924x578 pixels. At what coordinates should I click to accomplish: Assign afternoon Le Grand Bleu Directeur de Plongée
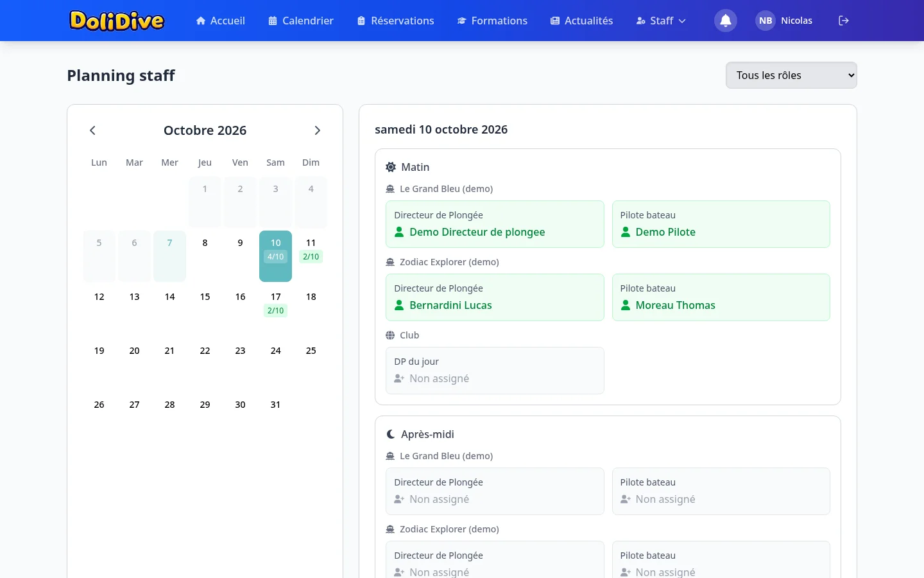(495, 491)
